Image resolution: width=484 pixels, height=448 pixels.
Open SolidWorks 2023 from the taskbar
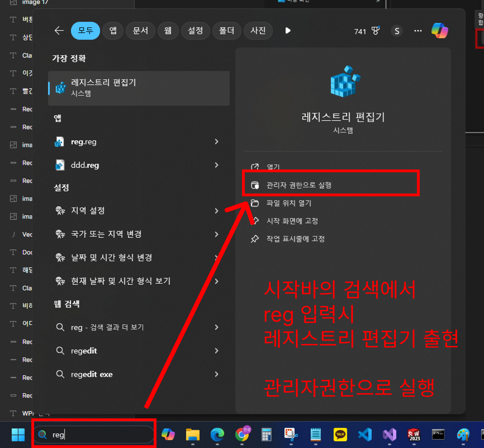(414, 435)
